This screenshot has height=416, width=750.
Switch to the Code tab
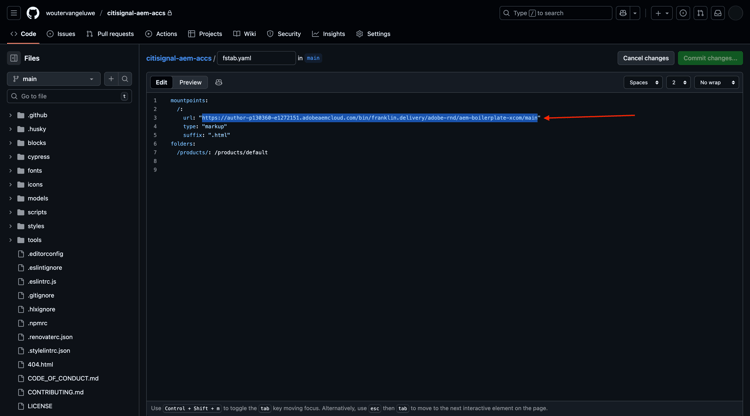pyautogui.click(x=23, y=34)
